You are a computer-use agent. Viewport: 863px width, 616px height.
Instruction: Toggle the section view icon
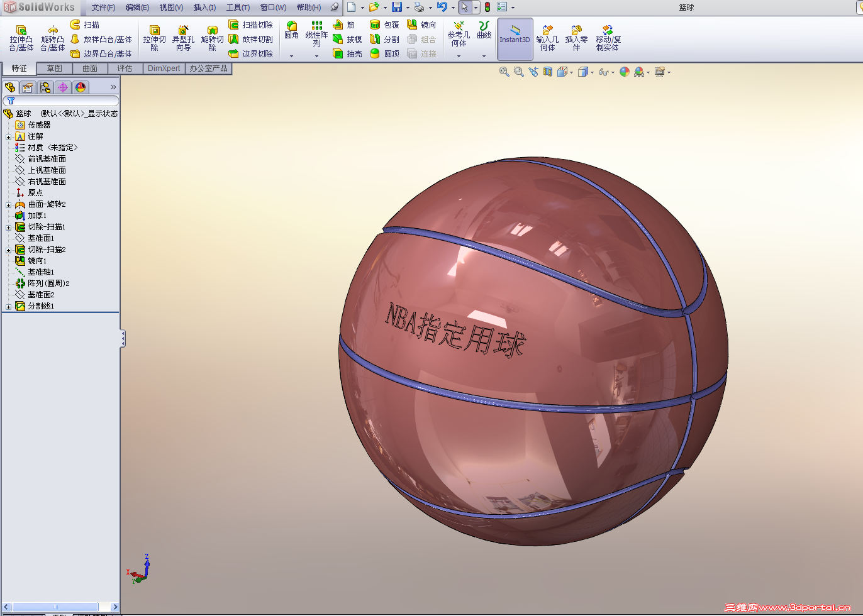point(548,72)
